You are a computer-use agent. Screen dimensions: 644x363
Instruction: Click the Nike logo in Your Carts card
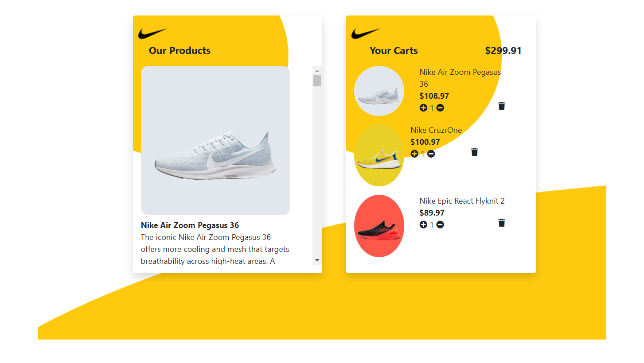click(x=366, y=33)
